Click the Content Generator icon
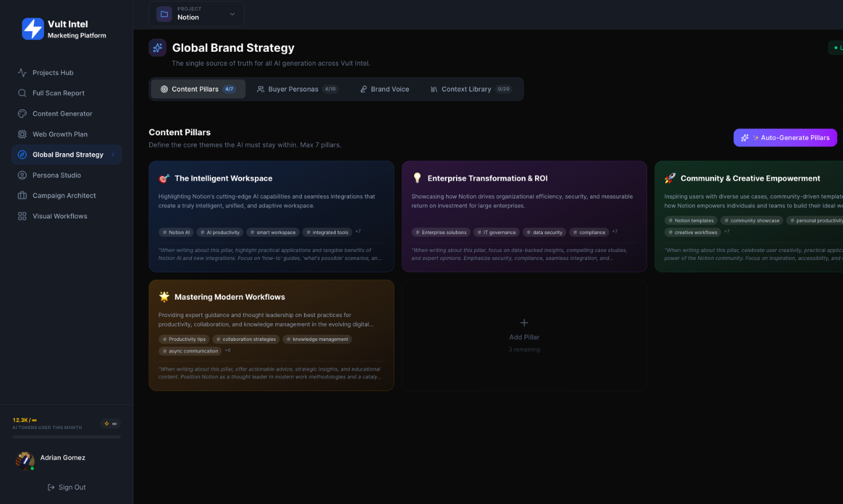Screen dimensions: 843x504 22,113
